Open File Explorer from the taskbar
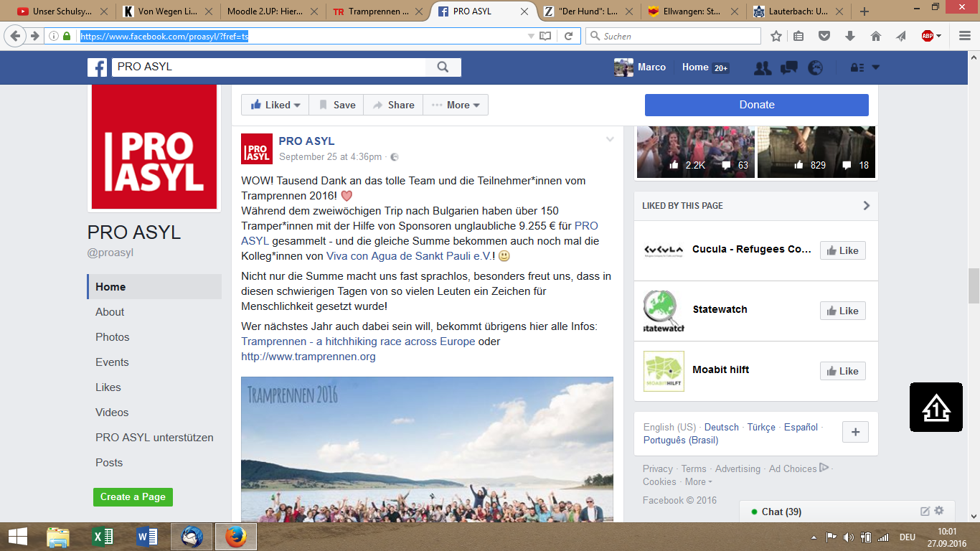Viewport: 980px width, 551px height. 58,537
